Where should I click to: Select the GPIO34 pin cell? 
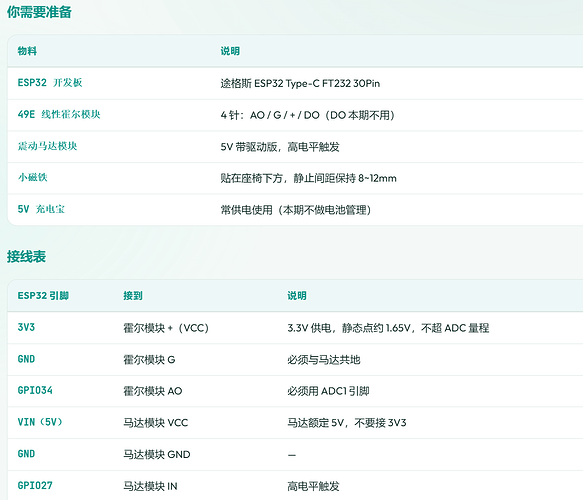pos(35,390)
